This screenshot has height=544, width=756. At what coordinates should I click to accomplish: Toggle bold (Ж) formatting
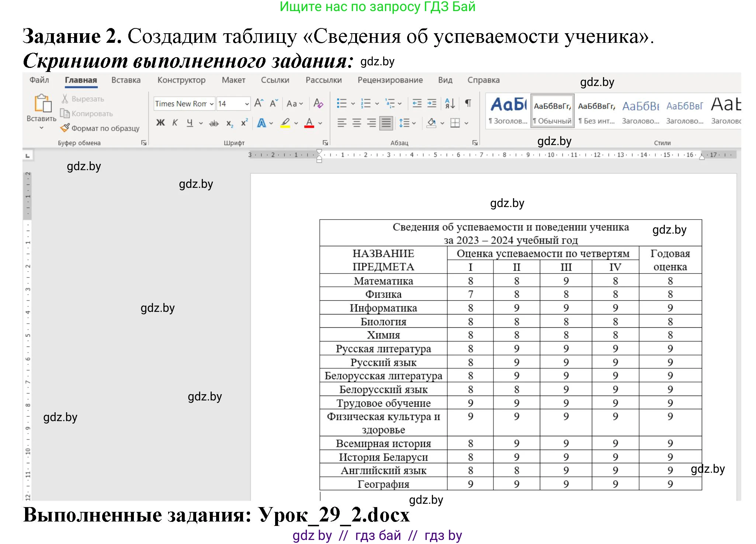point(160,123)
